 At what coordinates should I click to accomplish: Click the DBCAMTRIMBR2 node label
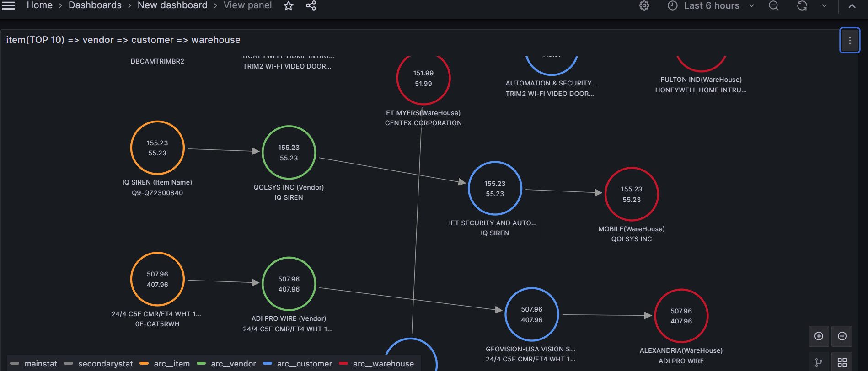click(157, 61)
